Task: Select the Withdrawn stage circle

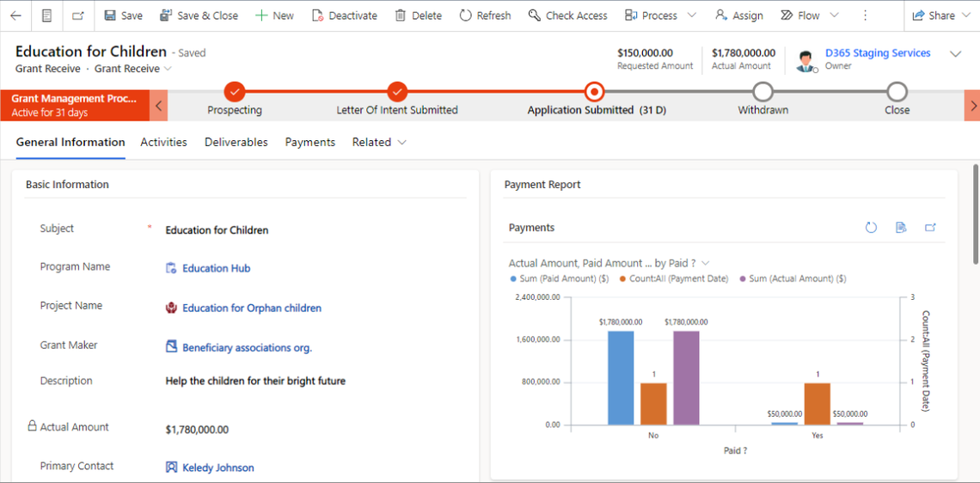Action: click(x=763, y=91)
